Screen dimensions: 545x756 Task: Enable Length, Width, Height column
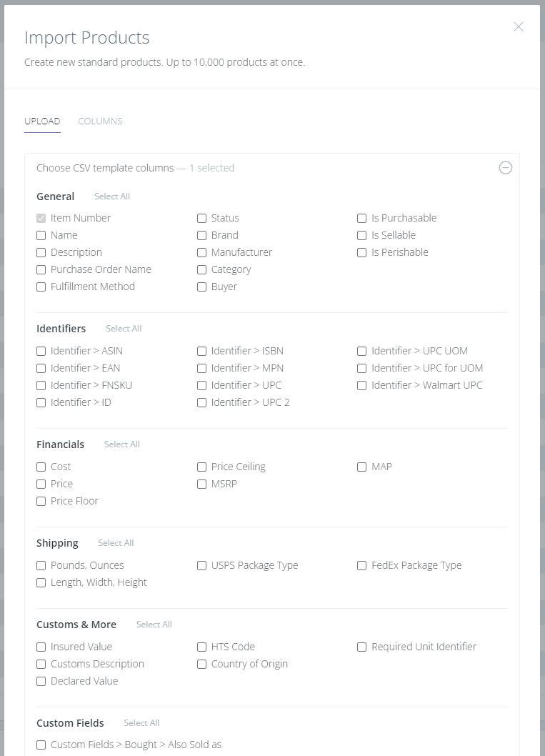click(x=41, y=583)
